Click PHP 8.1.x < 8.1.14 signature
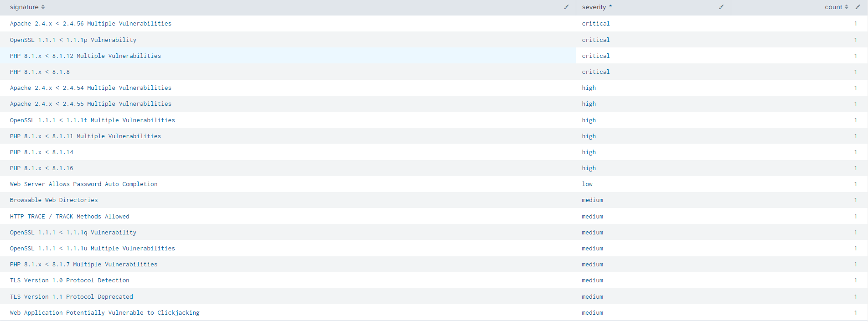The width and height of the screenshot is (868, 322). [x=41, y=152]
